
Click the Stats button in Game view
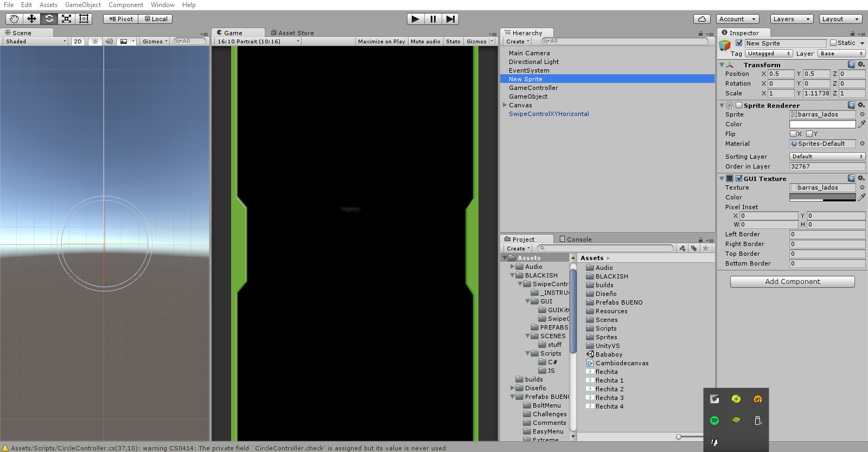tap(453, 41)
